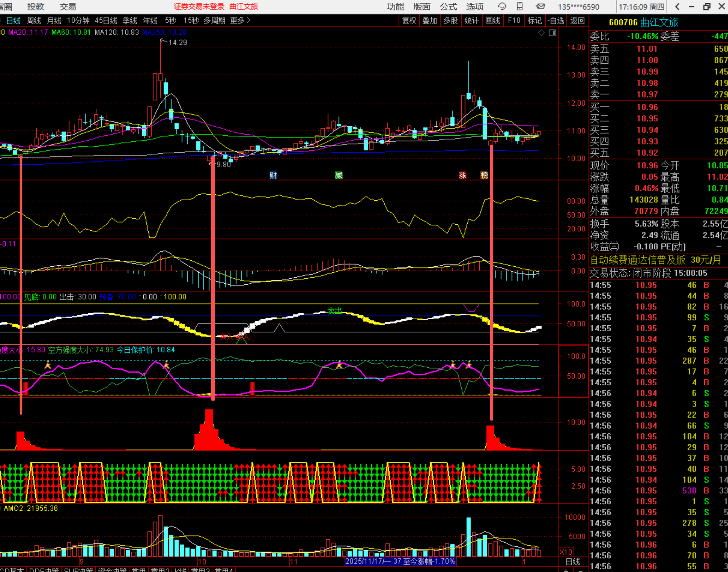Click the MA20: 11.17 legend label
The height and width of the screenshot is (572, 728).
28,32
